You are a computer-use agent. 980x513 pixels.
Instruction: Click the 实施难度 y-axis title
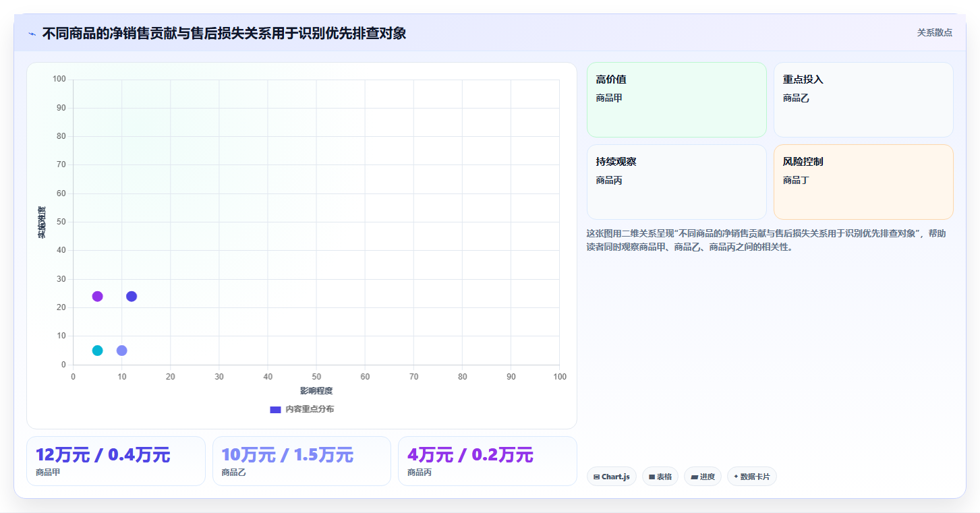point(42,222)
